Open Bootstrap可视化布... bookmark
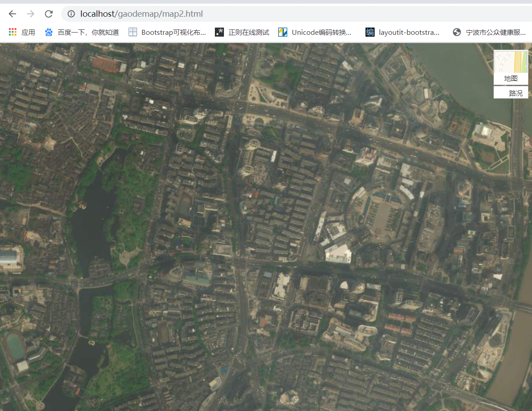The image size is (532, 411). pyautogui.click(x=174, y=32)
